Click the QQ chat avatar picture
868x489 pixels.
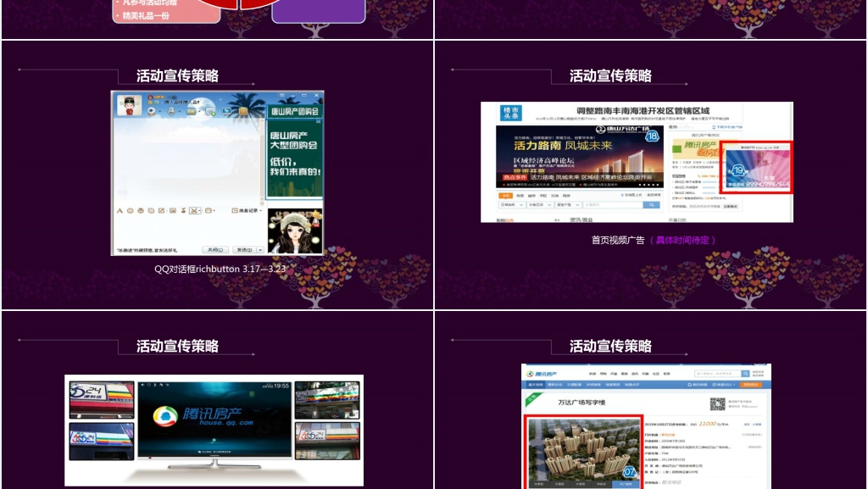pyautogui.click(x=130, y=107)
